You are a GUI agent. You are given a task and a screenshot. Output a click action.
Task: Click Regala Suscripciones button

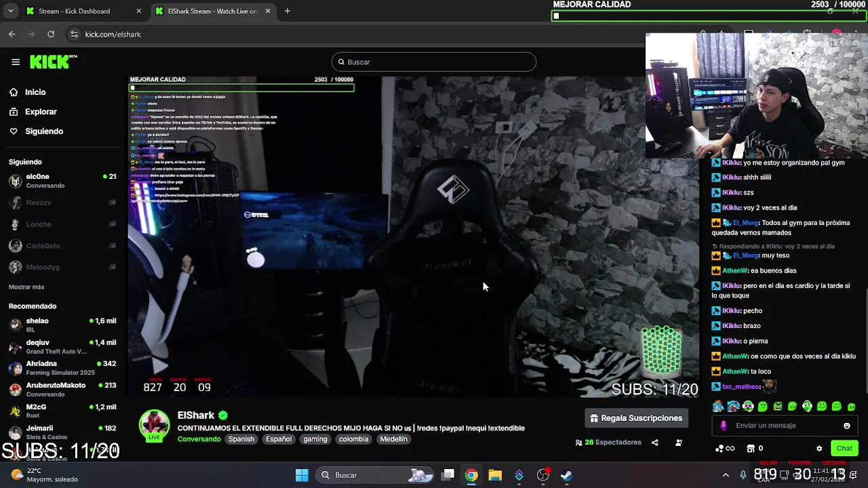click(x=636, y=418)
